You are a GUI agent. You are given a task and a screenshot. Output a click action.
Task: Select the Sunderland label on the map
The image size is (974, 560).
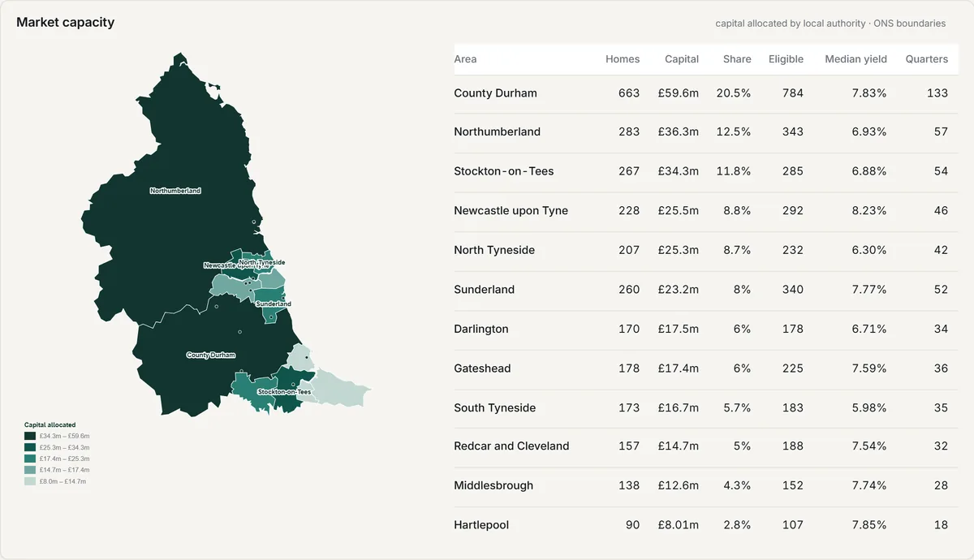(274, 304)
